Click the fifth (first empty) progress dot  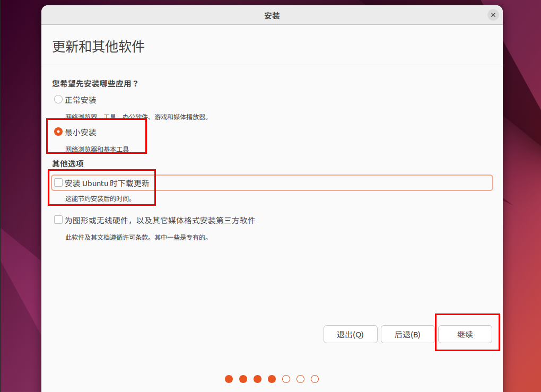tap(286, 379)
